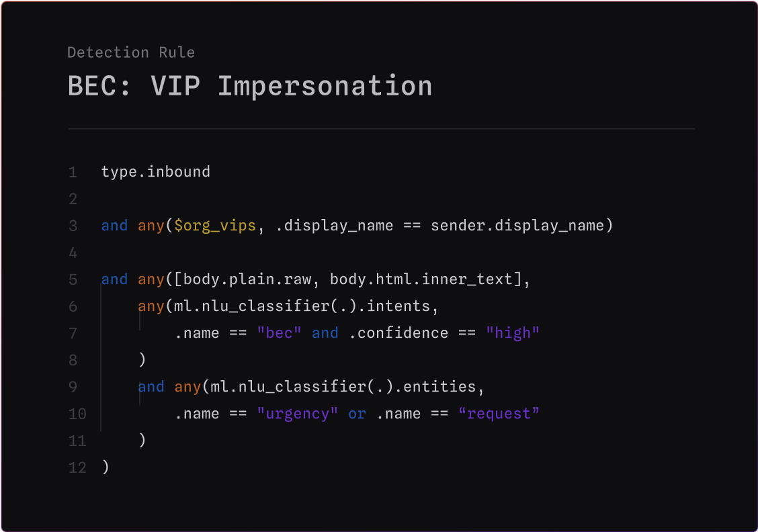Click the 'or' keyword on line 10
758x532 pixels.
pyautogui.click(x=357, y=414)
